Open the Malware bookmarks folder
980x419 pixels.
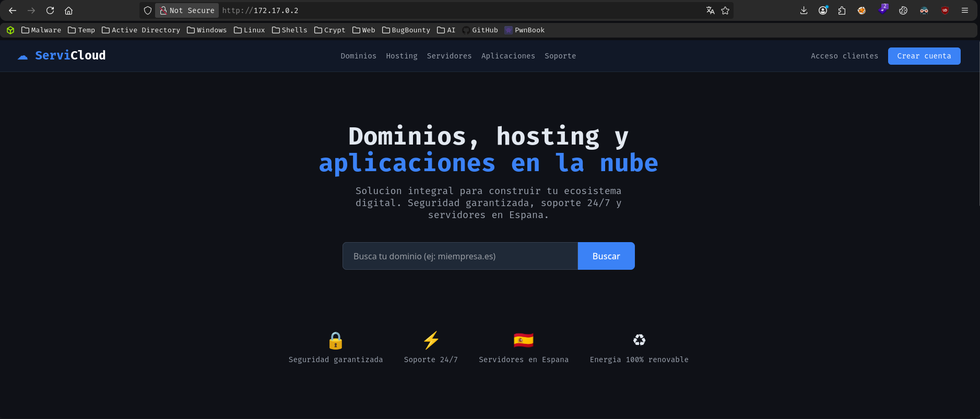pos(41,30)
